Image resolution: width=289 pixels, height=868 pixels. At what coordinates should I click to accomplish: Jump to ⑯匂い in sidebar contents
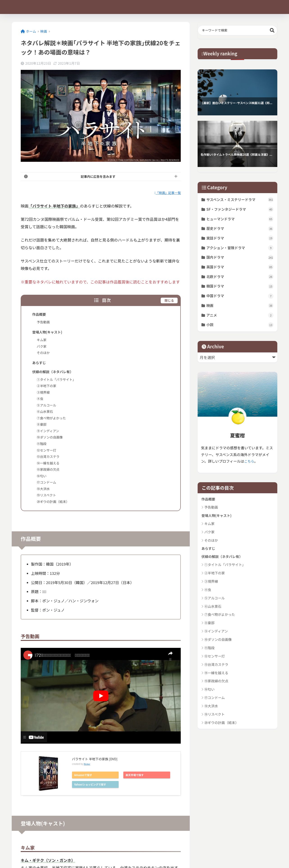(x=209, y=689)
